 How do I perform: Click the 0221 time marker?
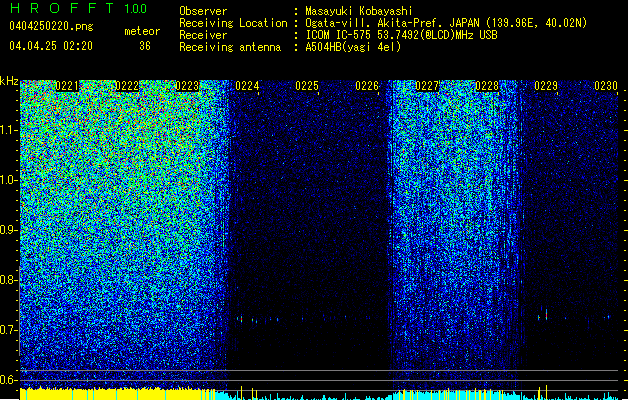click(67, 86)
